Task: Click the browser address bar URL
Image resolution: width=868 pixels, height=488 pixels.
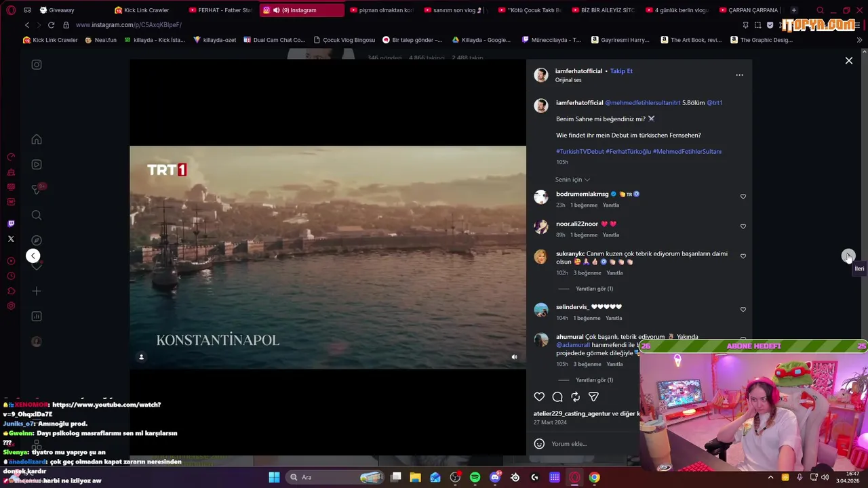Action: pyautogui.click(x=129, y=25)
